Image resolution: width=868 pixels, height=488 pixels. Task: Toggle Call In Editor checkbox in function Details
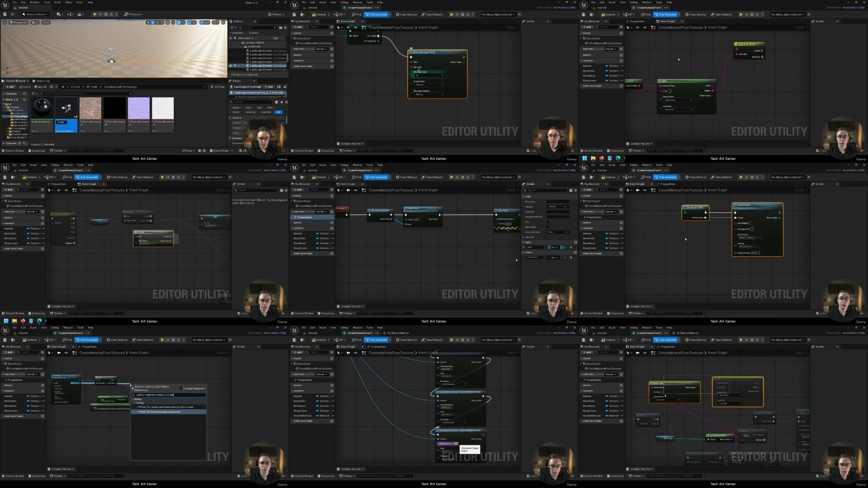point(548,227)
